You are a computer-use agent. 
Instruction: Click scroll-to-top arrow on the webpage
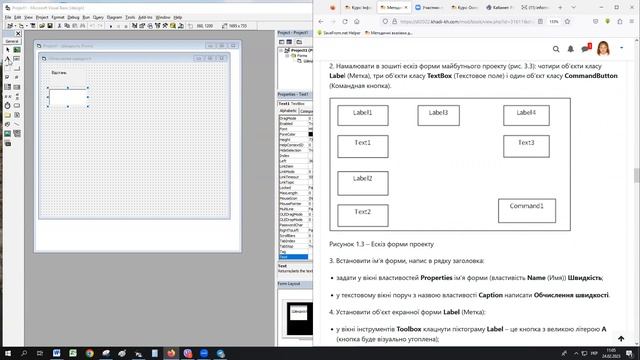point(621,338)
